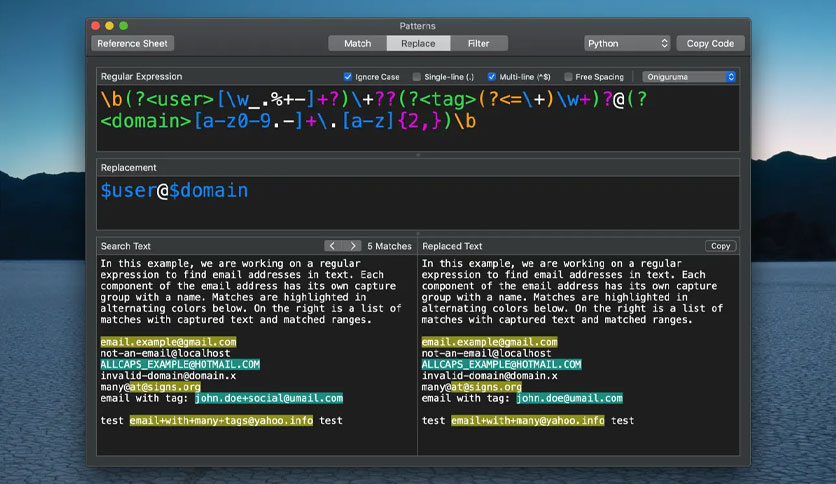Click john.doe@umail.com in Replaced Text
Viewport: 836px width, 484px height.
[x=569, y=398]
